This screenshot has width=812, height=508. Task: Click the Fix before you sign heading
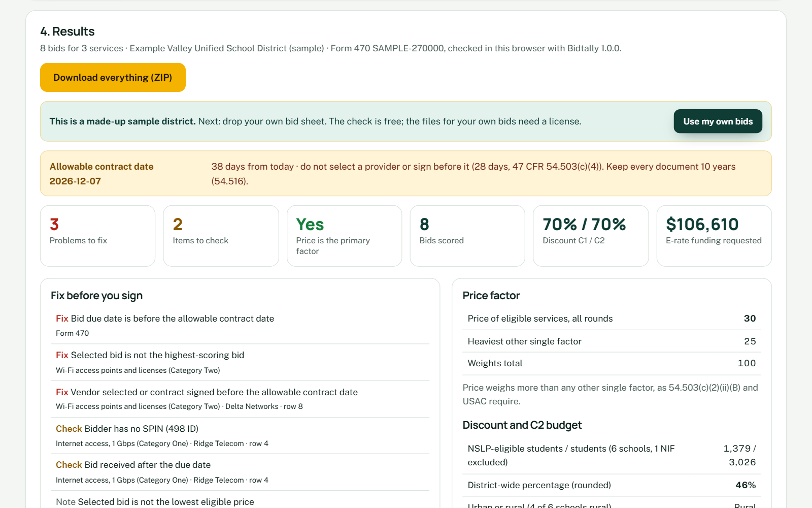[96, 296]
